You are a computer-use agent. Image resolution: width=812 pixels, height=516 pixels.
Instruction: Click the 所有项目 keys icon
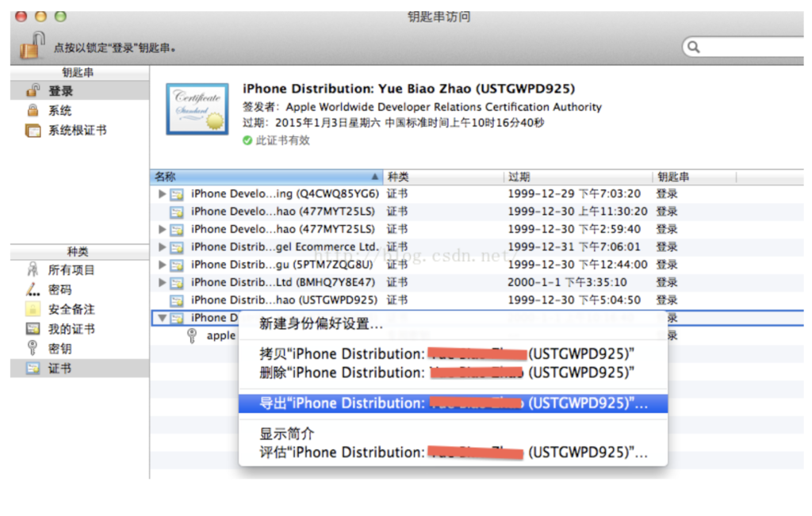[x=33, y=269]
